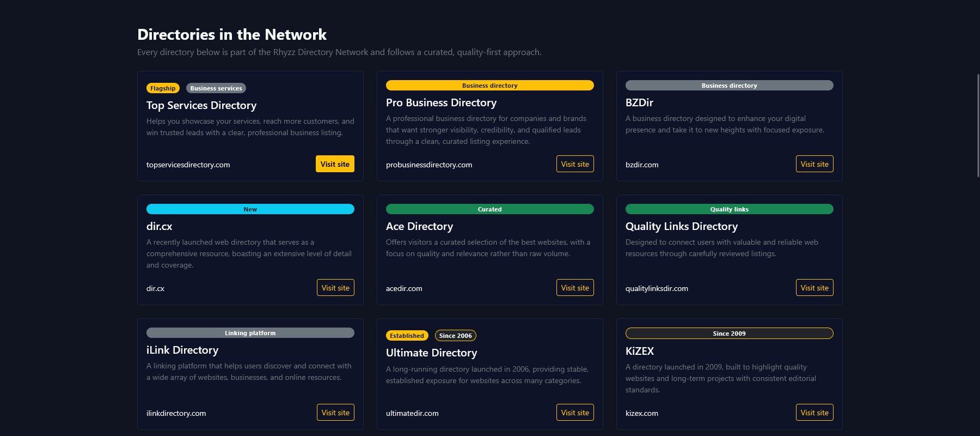Visit the KiZEX site
Image resolution: width=980 pixels, height=436 pixels.
[814, 412]
